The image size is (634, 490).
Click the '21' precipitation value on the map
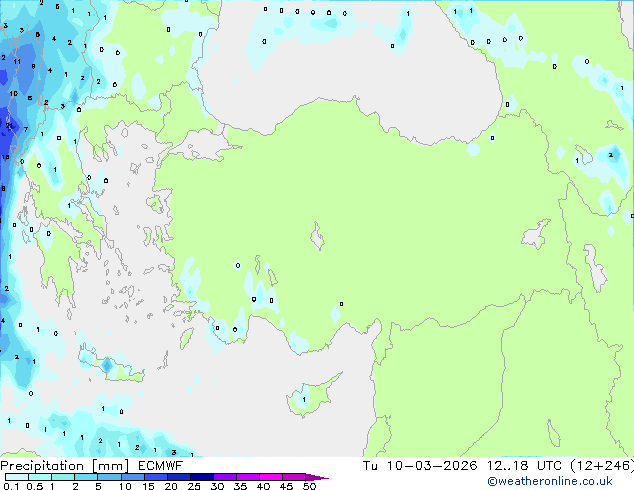click(x=9, y=126)
